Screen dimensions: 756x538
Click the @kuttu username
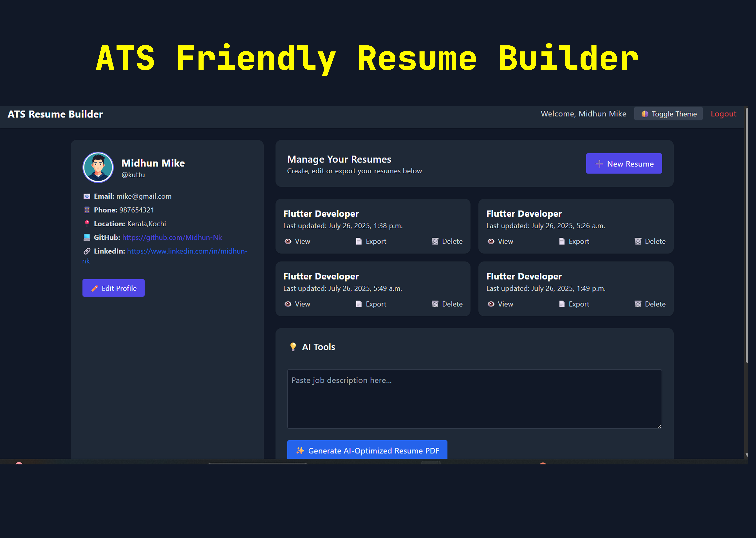(133, 175)
